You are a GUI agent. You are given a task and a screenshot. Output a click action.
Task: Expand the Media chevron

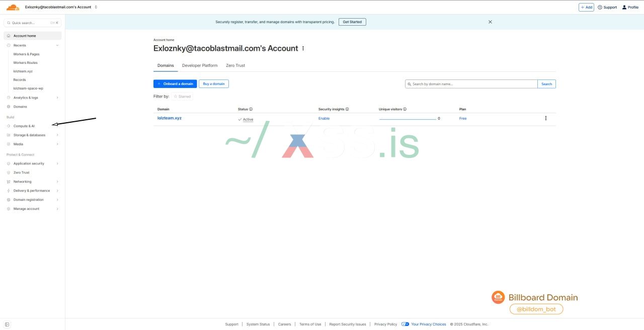[x=57, y=144]
